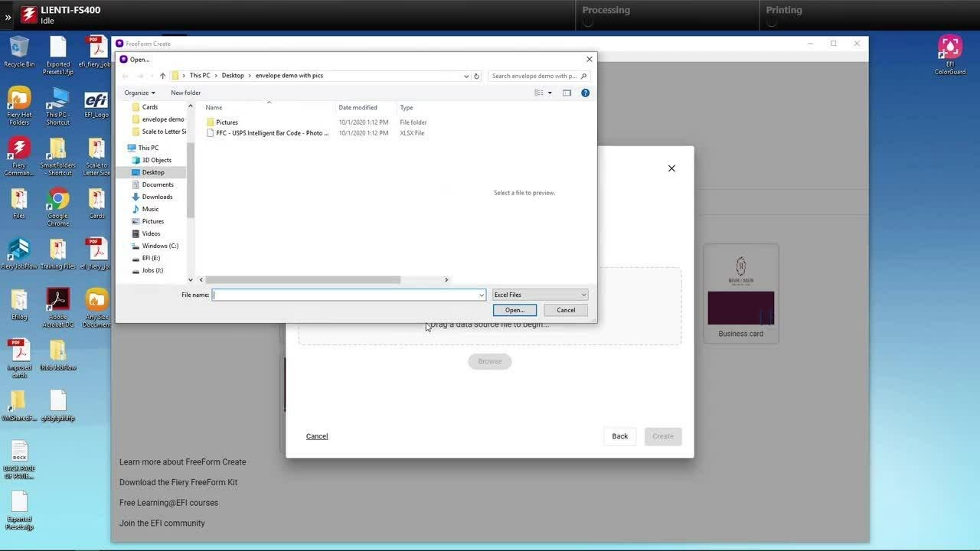The height and width of the screenshot is (551, 980).
Task: Open the Get help icon in Open dialog
Action: [585, 93]
